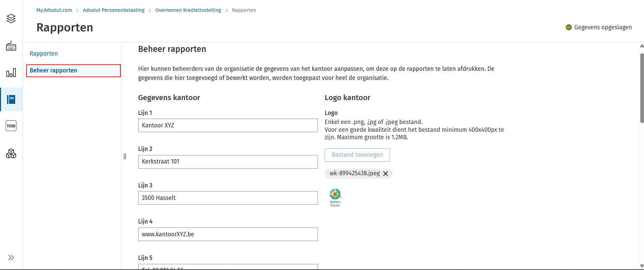The image size is (644, 270).
Task: Navigate to Overnemen Kredietinstelling breadcrumb
Action: click(188, 10)
